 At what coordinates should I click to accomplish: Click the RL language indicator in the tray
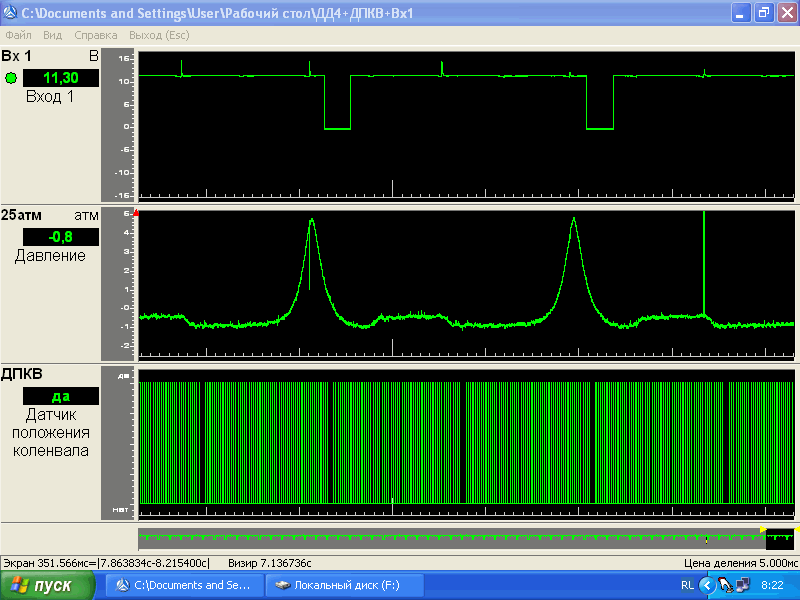(688, 585)
